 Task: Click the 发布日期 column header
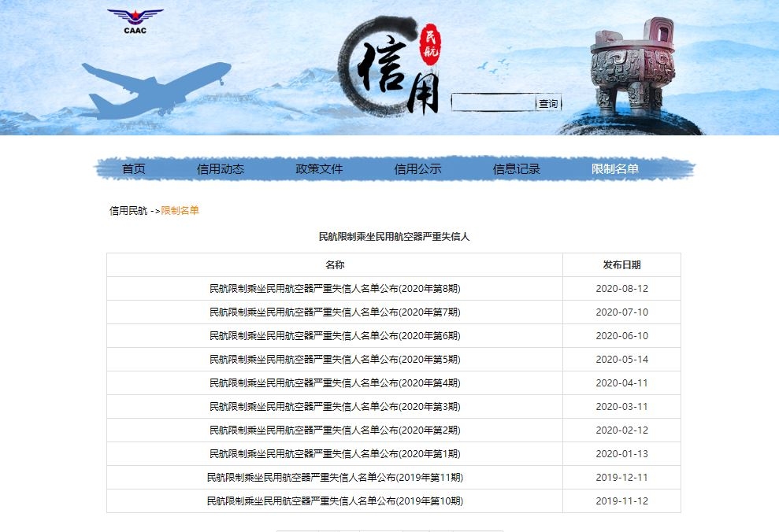click(622, 265)
